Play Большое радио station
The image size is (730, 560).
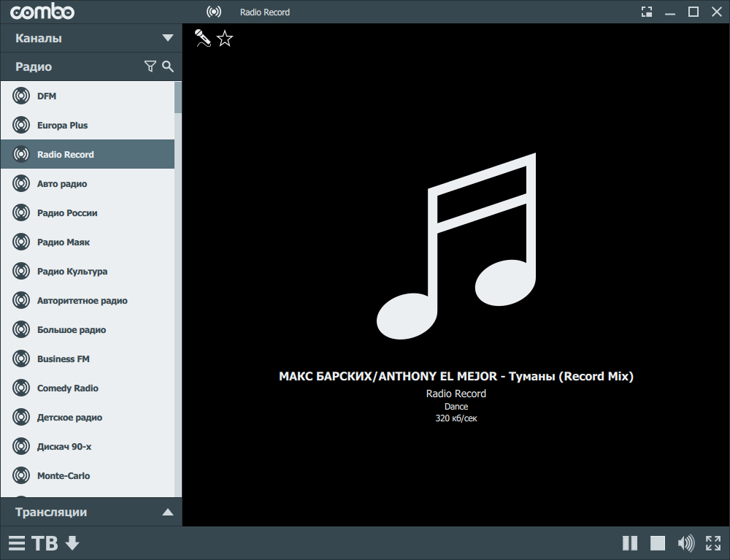pyautogui.click(x=88, y=329)
